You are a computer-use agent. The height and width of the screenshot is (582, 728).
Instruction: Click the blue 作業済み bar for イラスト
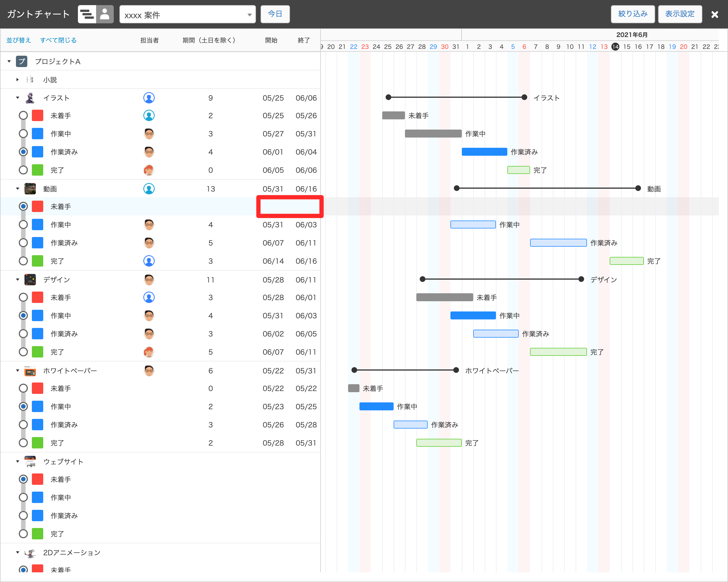pos(484,152)
